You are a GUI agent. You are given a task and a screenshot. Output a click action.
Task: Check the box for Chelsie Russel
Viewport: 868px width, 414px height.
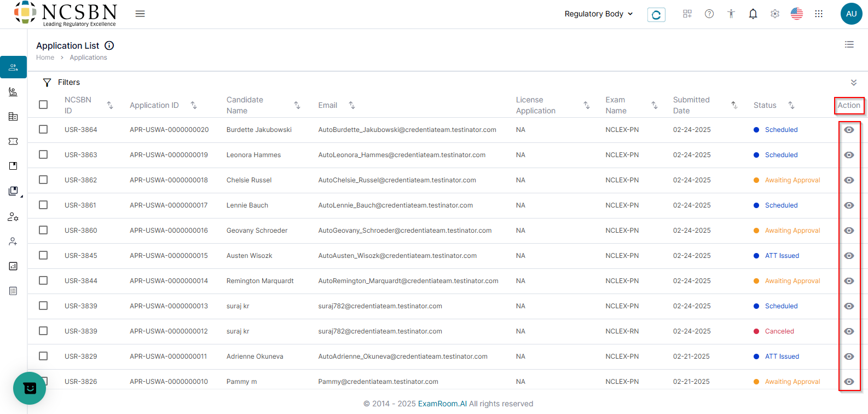(x=43, y=180)
